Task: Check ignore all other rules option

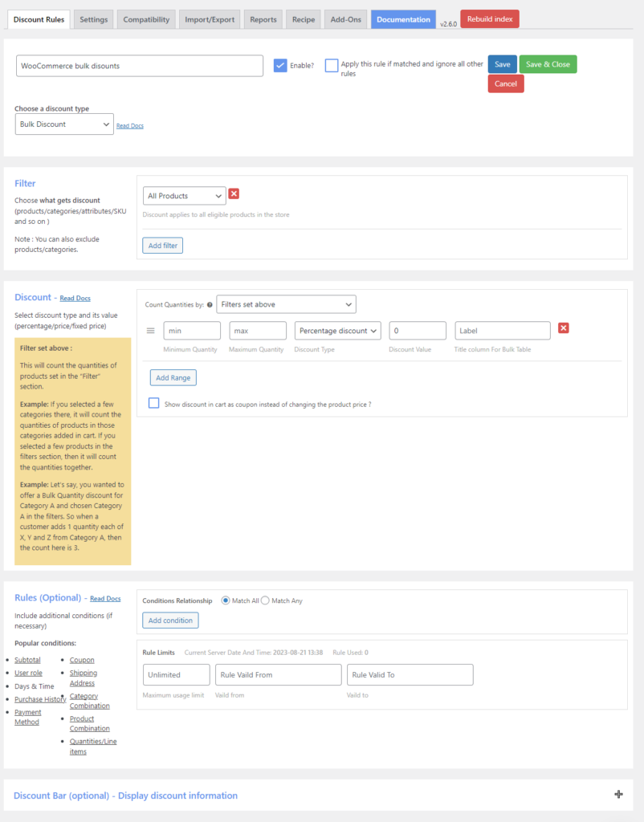Action: (x=332, y=66)
